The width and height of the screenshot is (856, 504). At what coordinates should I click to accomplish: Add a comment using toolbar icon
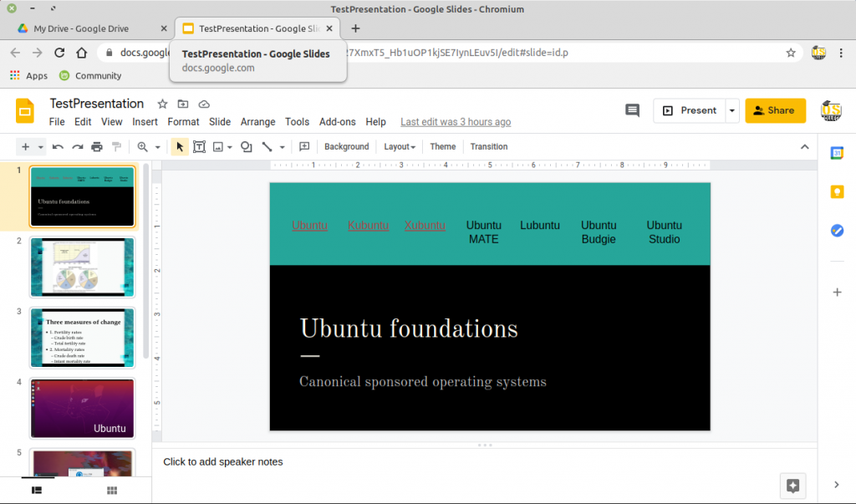tap(304, 147)
